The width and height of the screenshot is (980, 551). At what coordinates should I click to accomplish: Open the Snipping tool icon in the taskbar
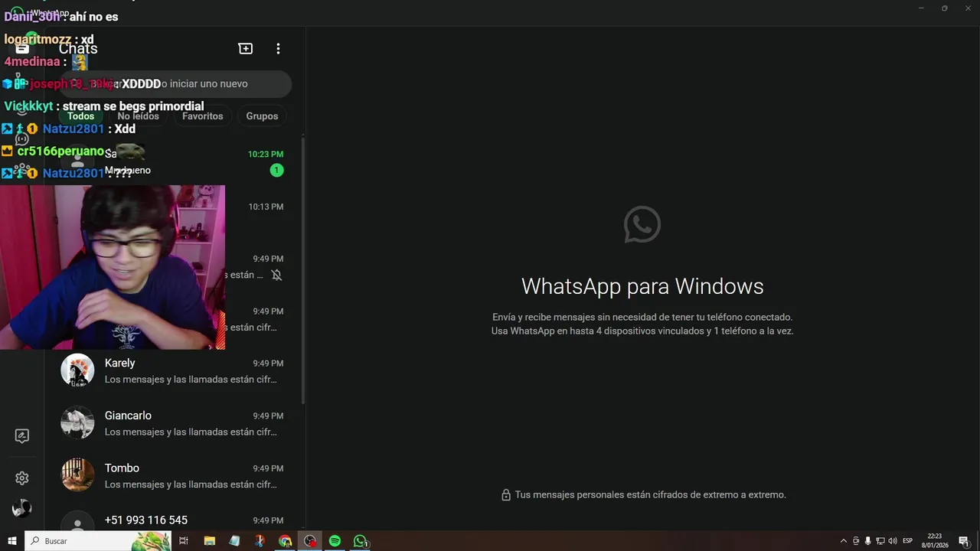pyautogui.click(x=260, y=541)
